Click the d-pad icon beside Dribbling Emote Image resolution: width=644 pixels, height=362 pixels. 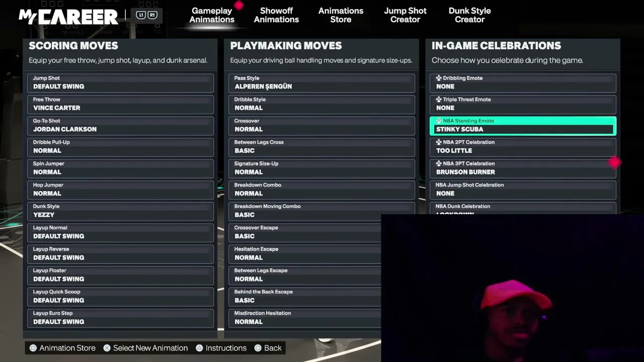[439, 78]
